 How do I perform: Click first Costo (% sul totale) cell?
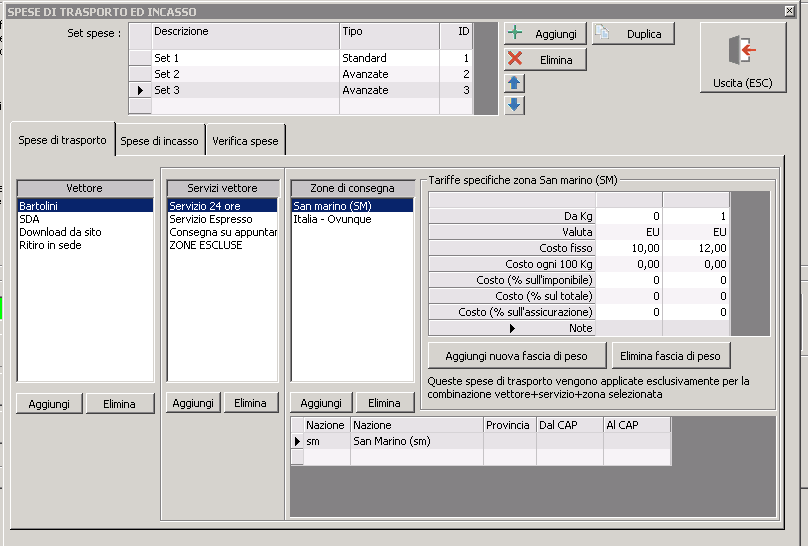coord(629,296)
